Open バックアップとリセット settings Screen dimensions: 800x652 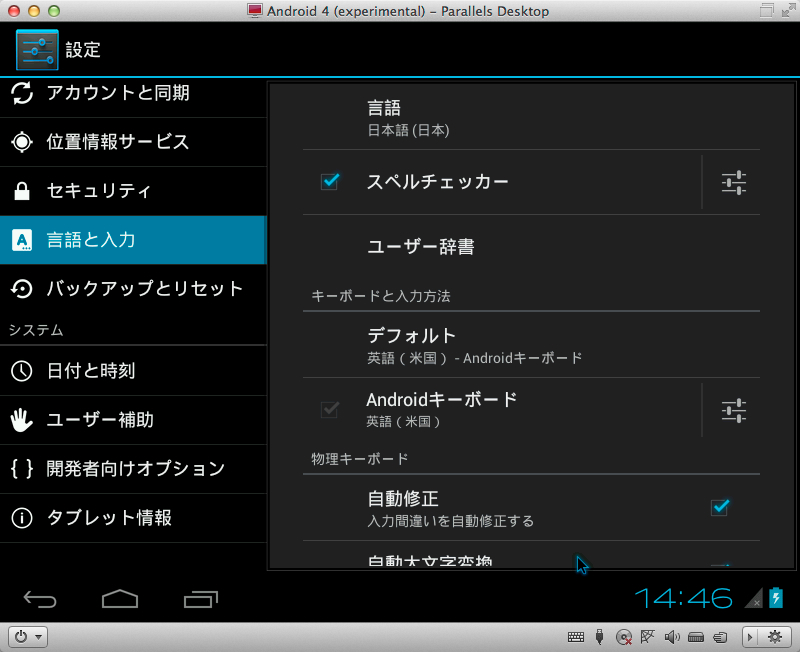[x=133, y=289]
